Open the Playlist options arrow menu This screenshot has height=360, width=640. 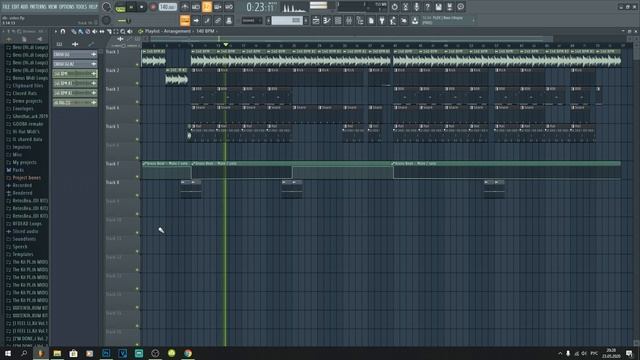tap(56, 31)
